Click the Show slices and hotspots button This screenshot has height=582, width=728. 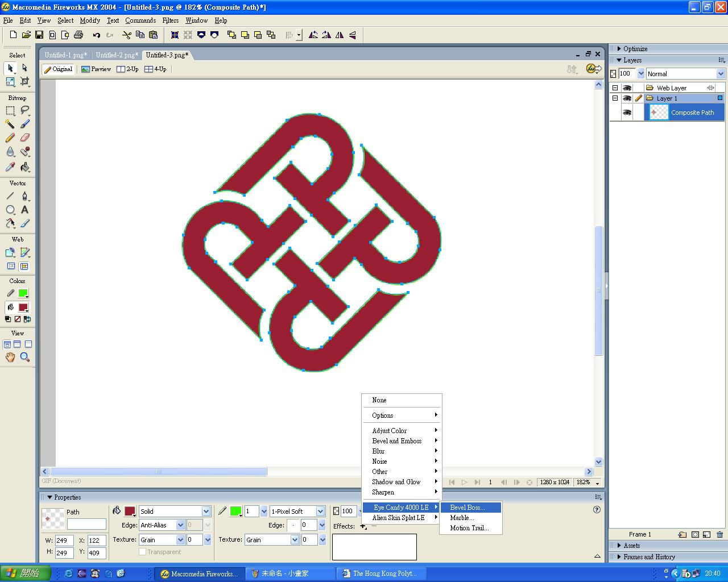coord(24,266)
